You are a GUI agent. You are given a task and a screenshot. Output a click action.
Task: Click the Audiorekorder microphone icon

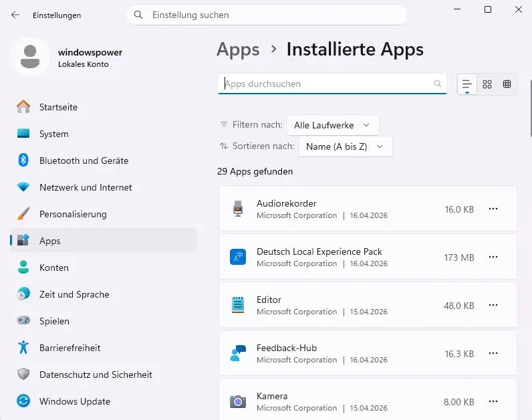click(x=238, y=209)
